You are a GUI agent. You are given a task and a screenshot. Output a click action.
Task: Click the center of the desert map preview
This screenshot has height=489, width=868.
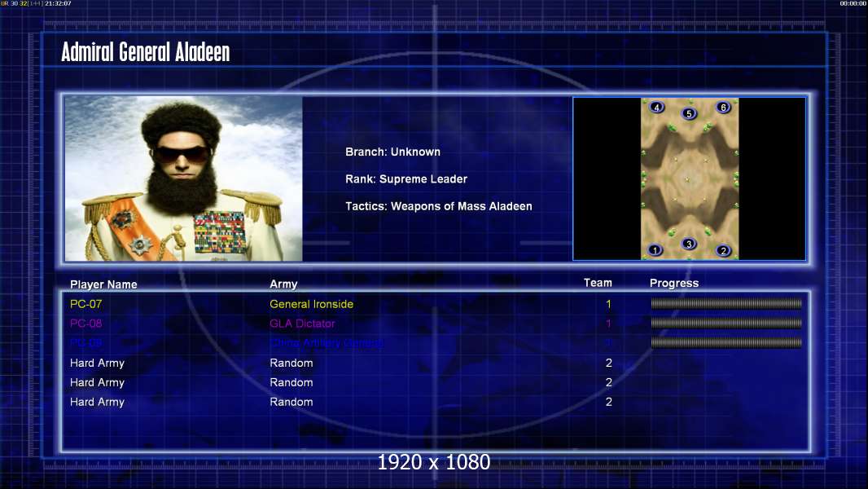[689, 178]
